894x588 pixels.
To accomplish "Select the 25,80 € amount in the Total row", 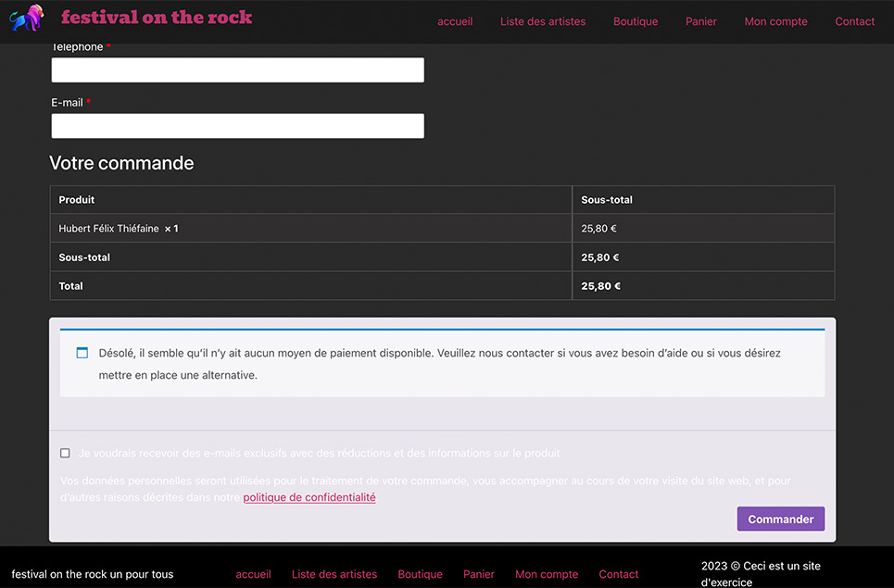I will point(600,286).
